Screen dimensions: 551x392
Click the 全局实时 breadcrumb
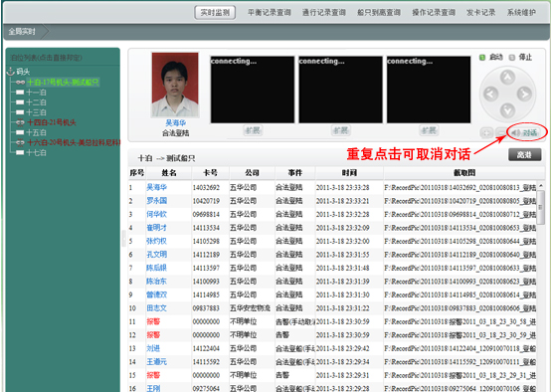click(x=22, y=32)
